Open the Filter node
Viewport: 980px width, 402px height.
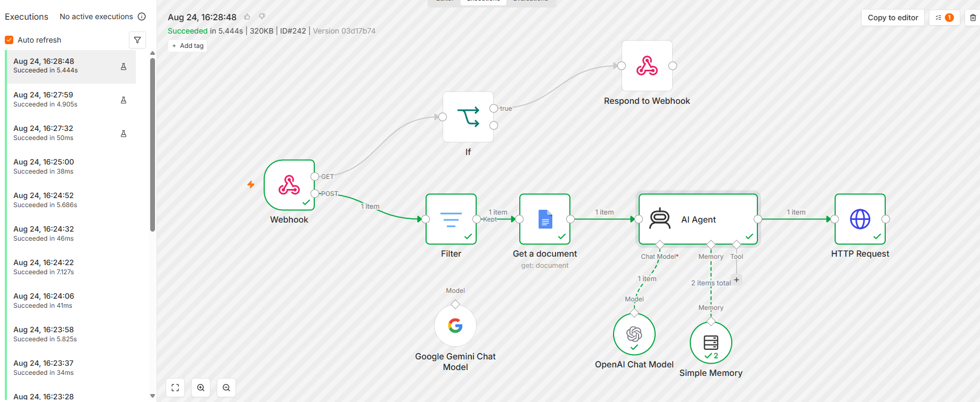coord(451,219)
